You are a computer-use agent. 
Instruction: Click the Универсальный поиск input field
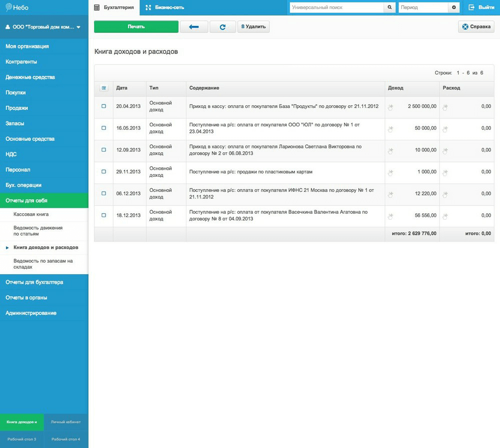(336, 7)
